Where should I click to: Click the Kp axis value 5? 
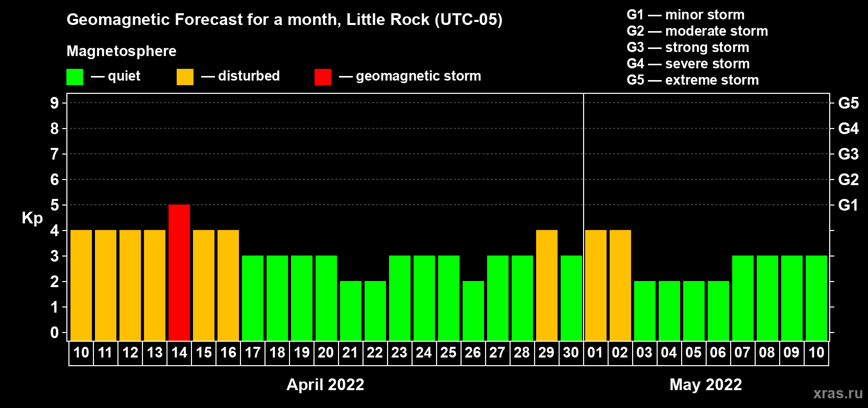click(55, 205)
